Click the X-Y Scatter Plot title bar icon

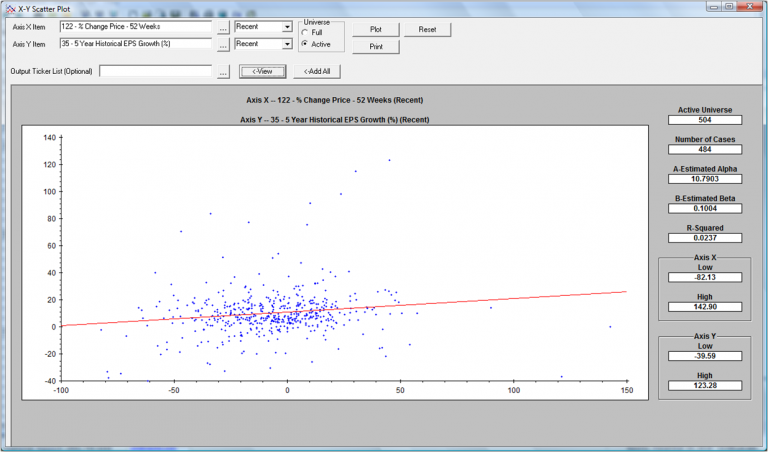(x=9, y=7)
